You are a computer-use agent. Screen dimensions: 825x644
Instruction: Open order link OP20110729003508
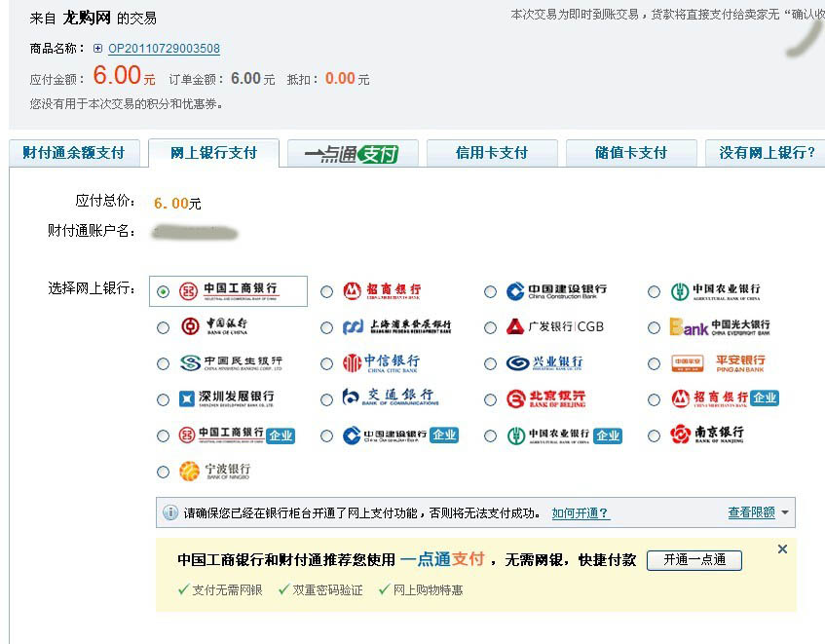click(165, 49)
